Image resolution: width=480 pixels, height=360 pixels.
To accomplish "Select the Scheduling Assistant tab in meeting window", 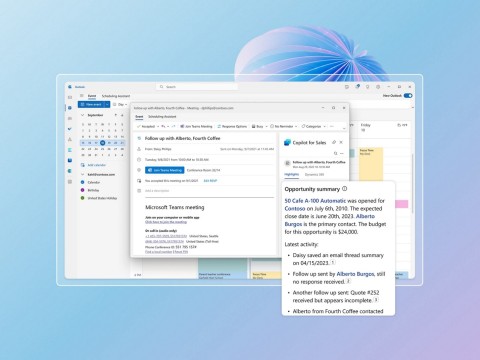I will 162,117.
